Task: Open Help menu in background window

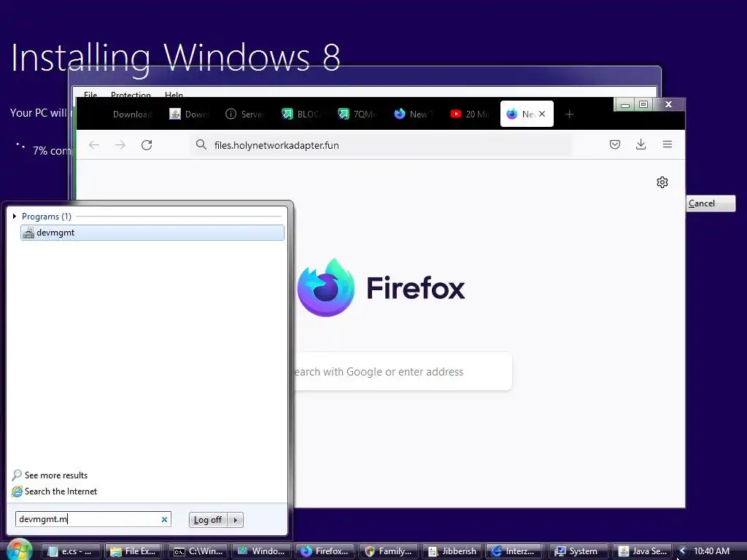Action: tap(174, 95)
